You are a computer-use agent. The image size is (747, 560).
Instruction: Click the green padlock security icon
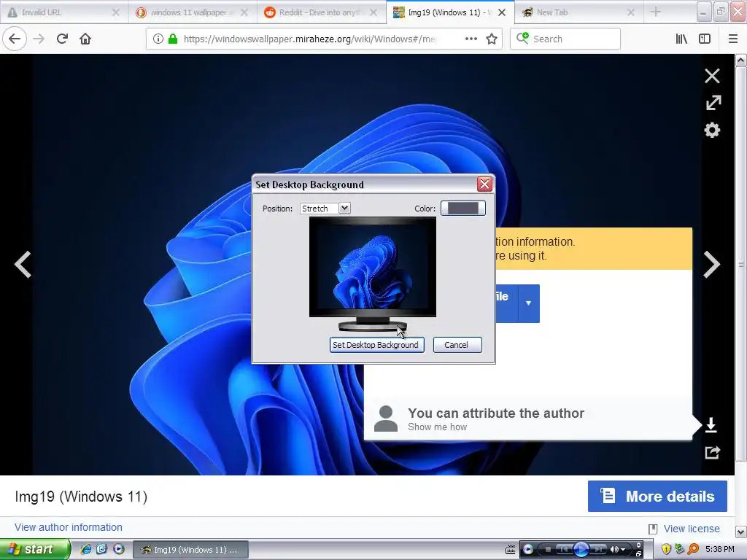tap(172, 39)
